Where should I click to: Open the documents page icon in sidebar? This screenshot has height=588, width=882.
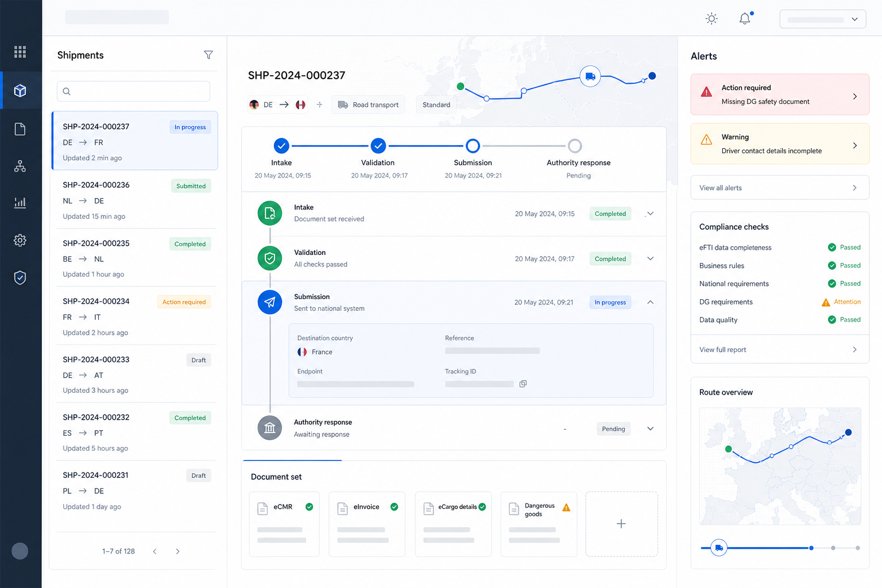[x=20, y=129]
